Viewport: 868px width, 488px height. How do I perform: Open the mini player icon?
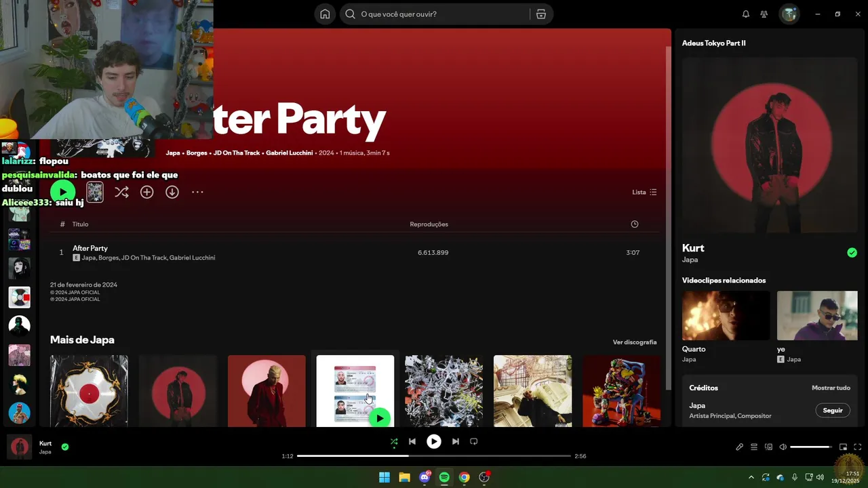(x=843, y=447)
